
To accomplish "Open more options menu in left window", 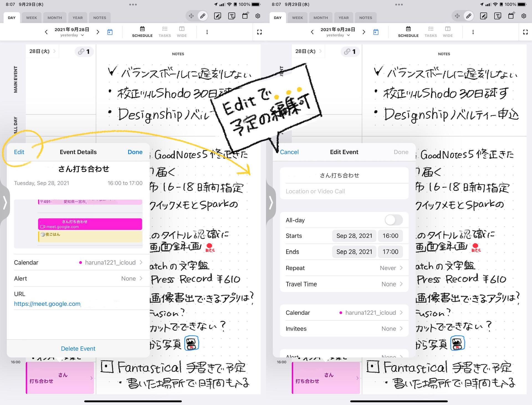I will 207,32.
